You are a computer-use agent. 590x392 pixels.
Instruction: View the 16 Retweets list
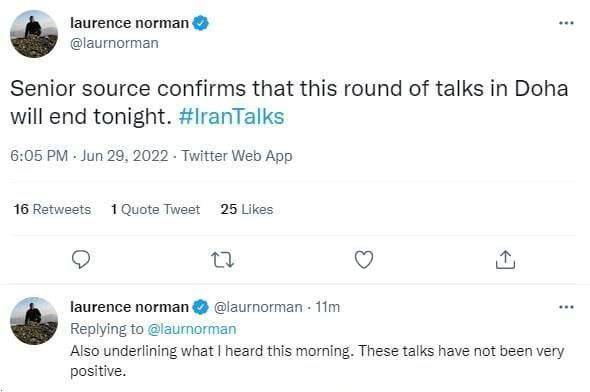(52, 209)
